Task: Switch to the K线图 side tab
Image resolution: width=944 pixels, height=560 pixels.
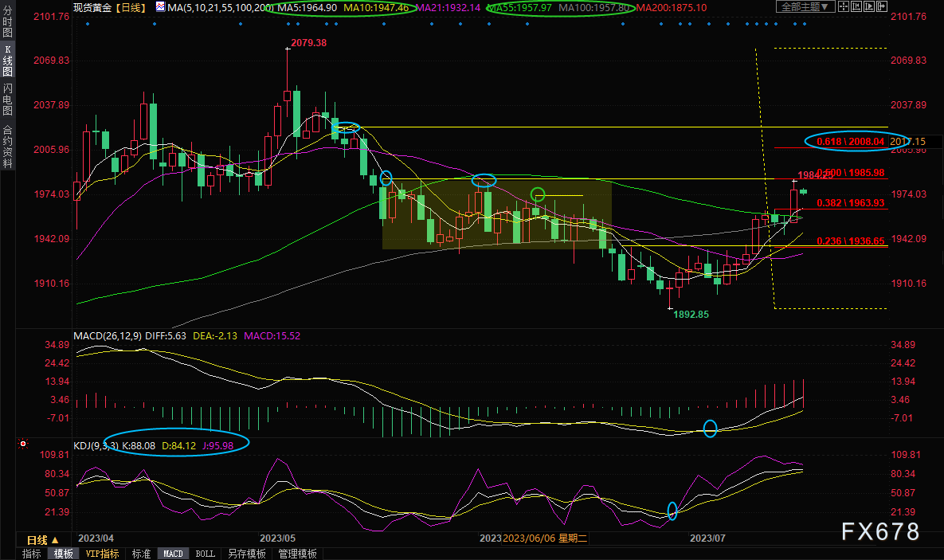Action: 7,61
